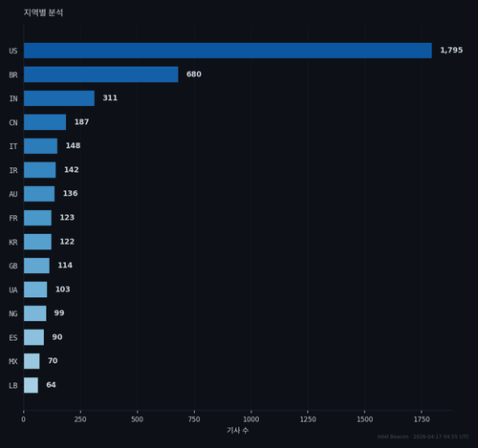478x448 pixels.
Task: Click the x-axis tick label 1250
Action: (x=308, y=419)
